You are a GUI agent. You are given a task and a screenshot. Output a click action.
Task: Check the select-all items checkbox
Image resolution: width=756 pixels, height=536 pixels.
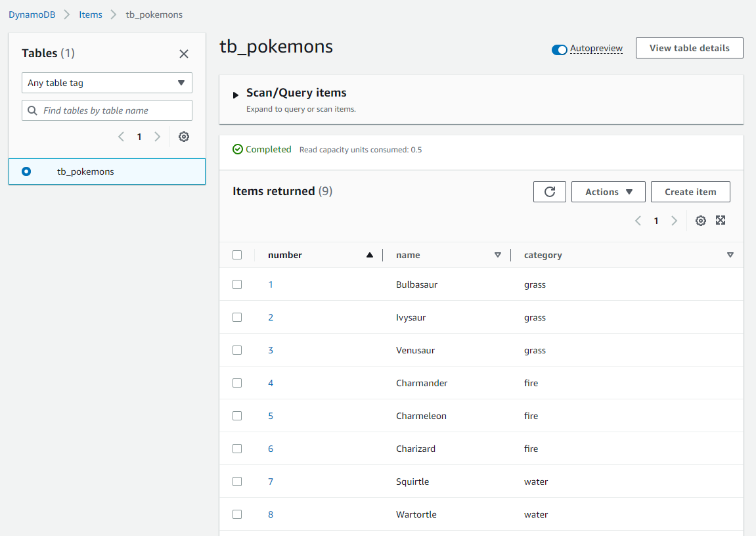(237, 255)
